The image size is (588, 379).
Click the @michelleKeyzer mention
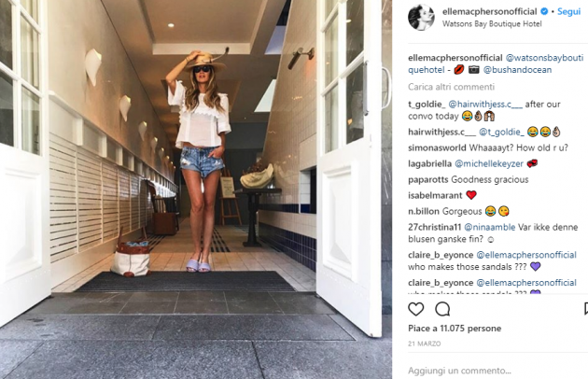(x=489, y=164)
